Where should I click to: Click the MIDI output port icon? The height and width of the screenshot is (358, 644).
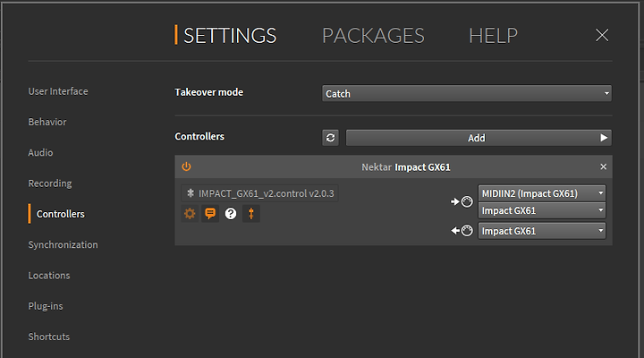pyautogui.click(x=462, y=231)
